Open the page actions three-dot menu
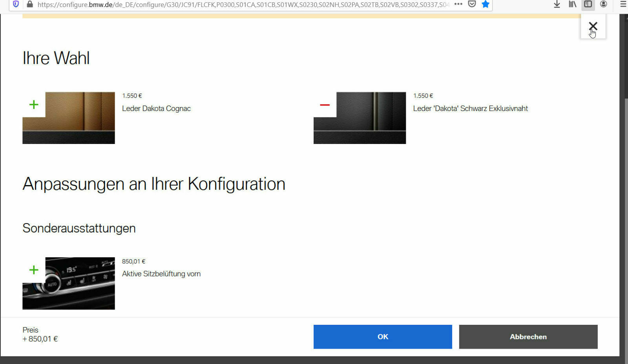628x364 pixels. (x=458, y=4)
